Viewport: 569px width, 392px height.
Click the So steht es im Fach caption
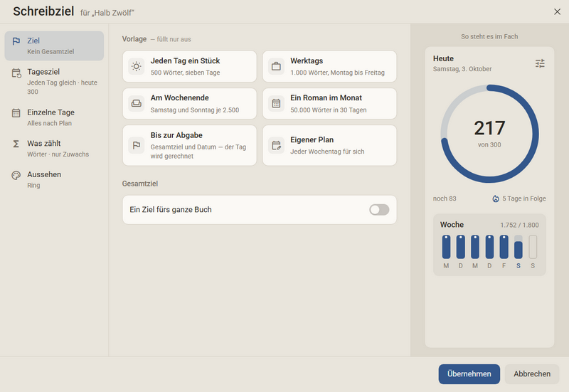click(489, 36)
